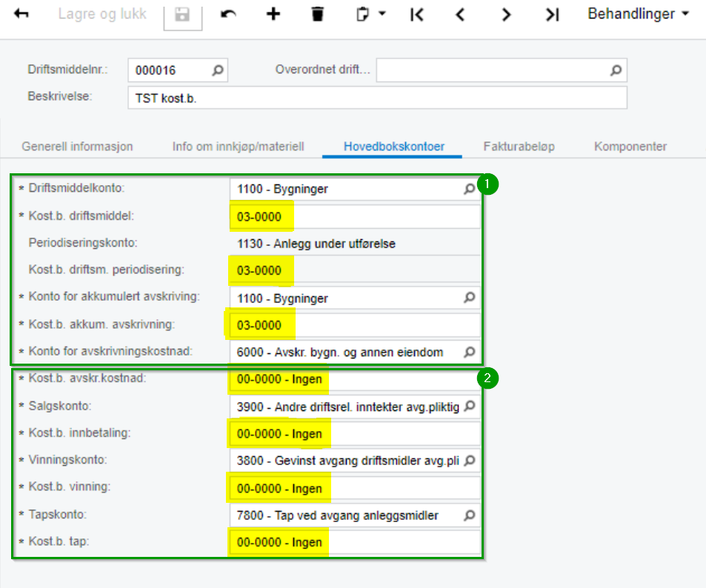The image size is (706, 588).
Task: Click the Overordnet drift... input field
Action: (502, 70)
